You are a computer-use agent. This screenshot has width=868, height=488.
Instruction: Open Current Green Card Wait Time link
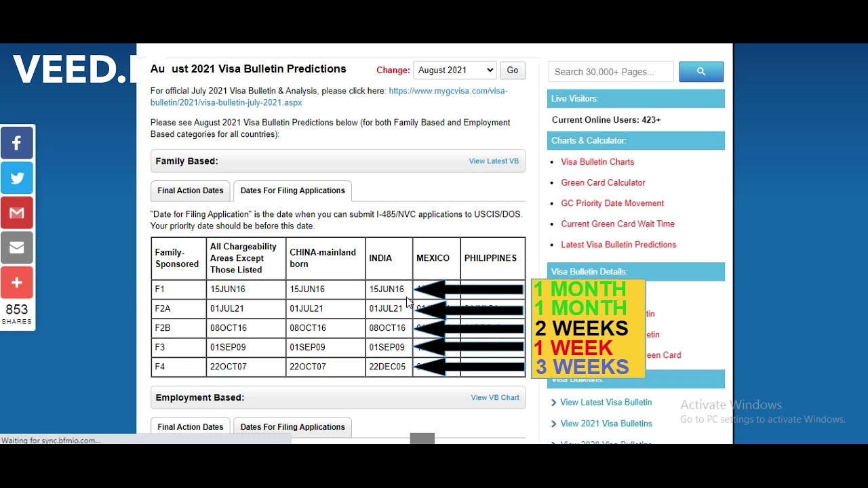[x=618, y=224]
